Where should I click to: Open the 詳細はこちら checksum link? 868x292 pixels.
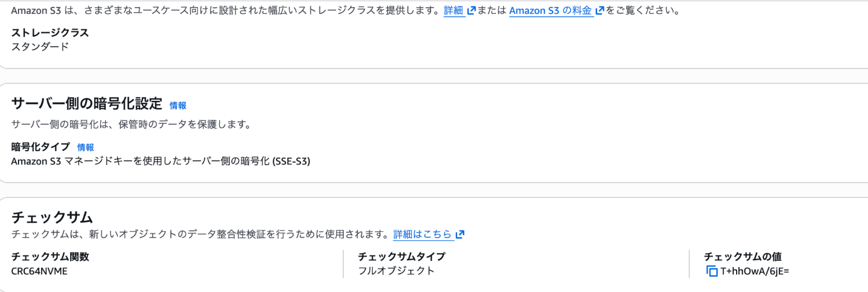coord(422,235)
